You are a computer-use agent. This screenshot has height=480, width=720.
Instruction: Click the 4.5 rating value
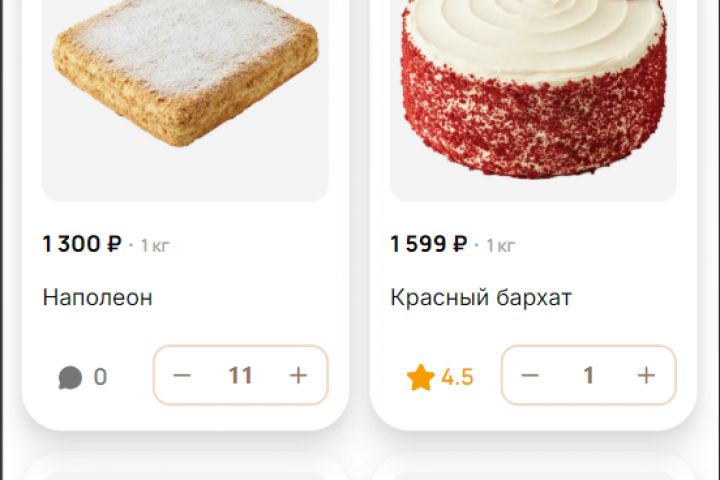[457, 377]
